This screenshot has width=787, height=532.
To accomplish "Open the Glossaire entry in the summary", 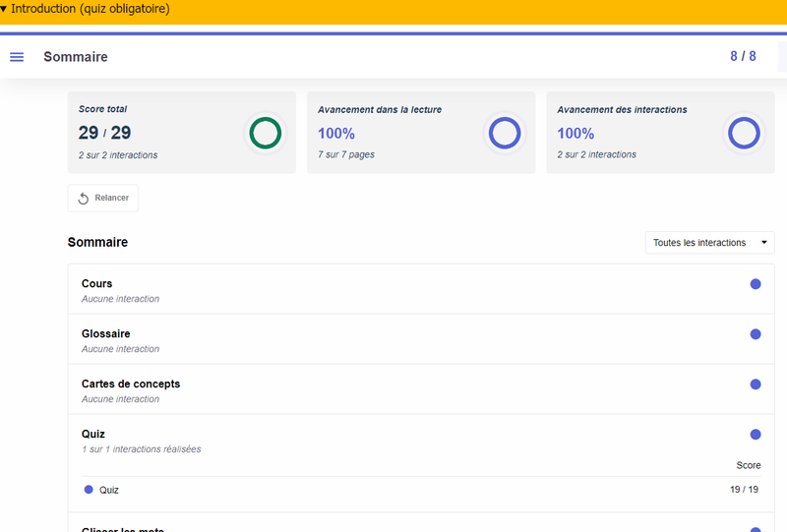I will pos(106,334).
